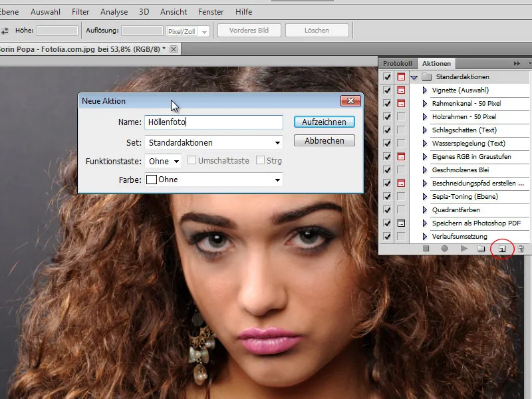Close the Neue Aktion dialog
This screenshot has height=399, width=532.
[x=350, y=101]
